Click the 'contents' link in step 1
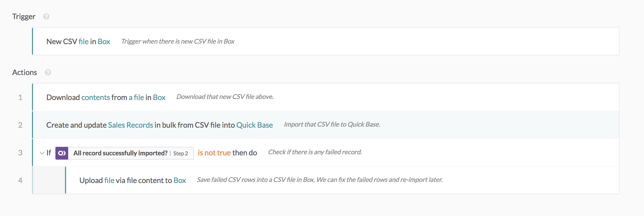The image size is (644, 216). (x=96, y=97)
